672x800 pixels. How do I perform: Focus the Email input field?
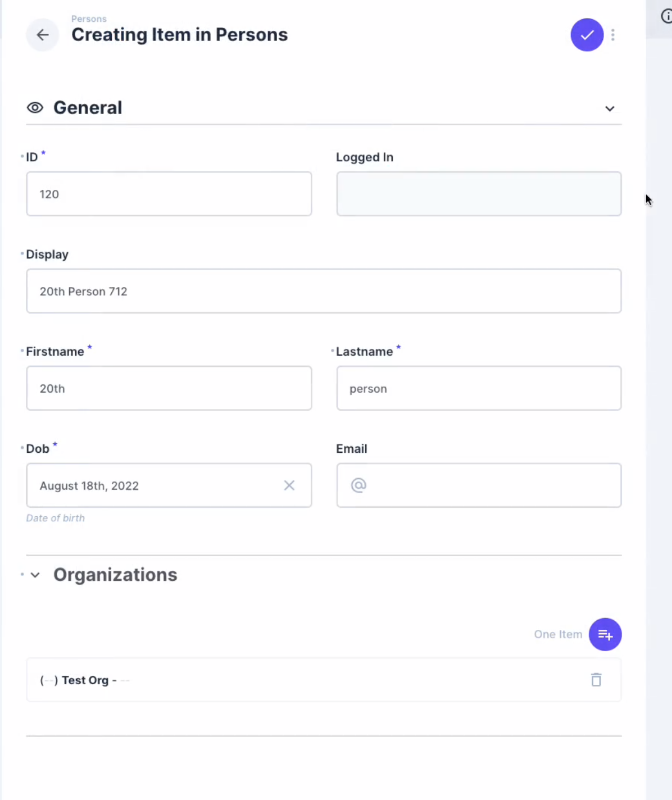[x=479, y=485]
